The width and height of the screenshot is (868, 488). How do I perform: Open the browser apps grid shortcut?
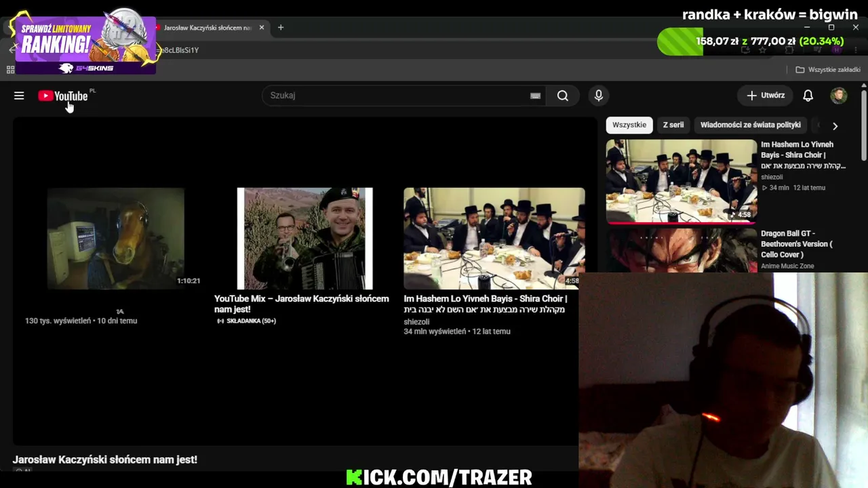(x=10, y=70)
